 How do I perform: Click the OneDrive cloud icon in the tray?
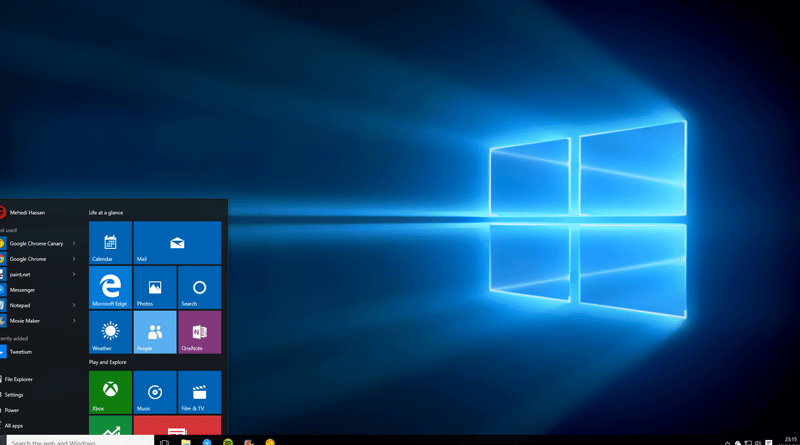pyautogui.click(x=738, y=442)
